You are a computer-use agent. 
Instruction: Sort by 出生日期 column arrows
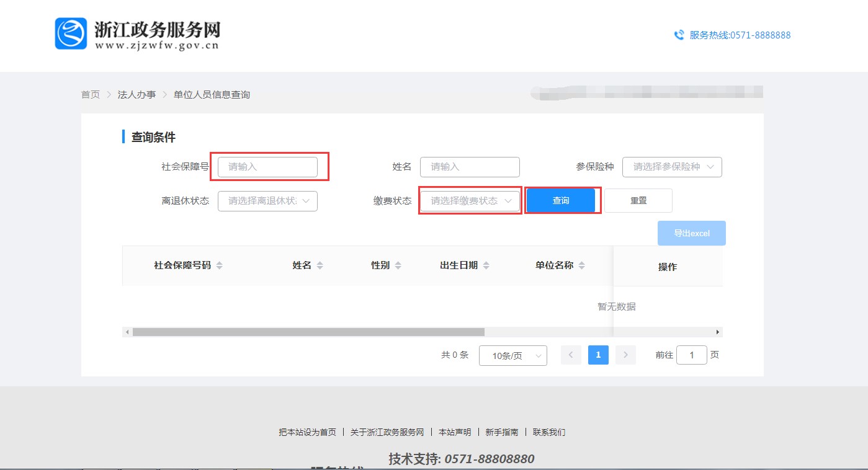click(x=486, y=265)
